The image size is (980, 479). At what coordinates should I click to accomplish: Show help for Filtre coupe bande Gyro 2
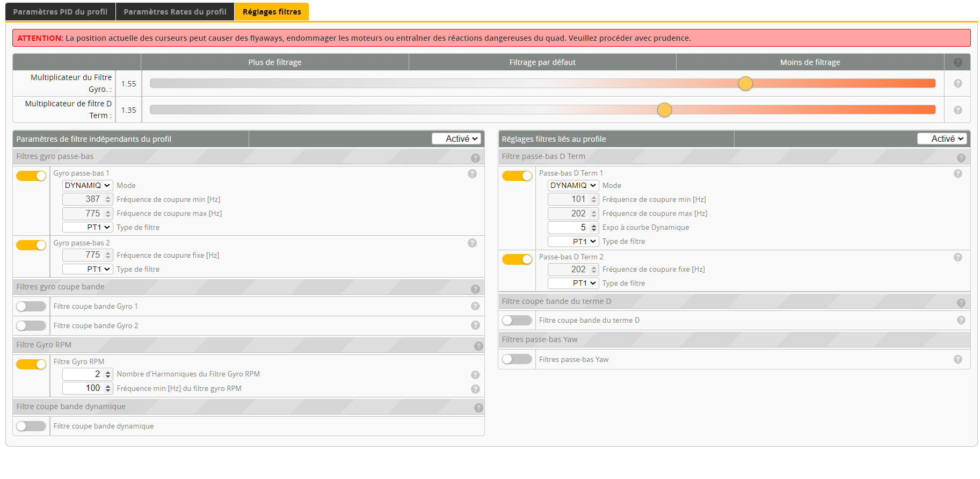(x=475, y=325)
